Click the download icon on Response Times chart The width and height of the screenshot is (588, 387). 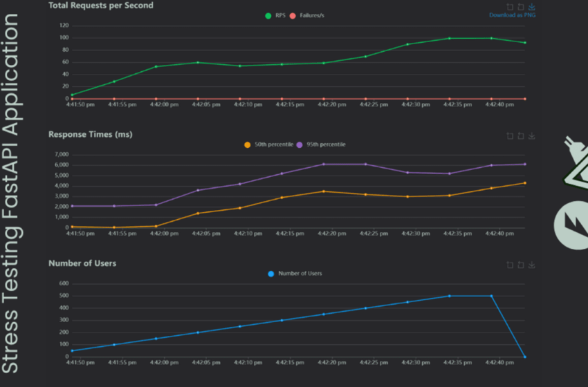coord(532,136)
